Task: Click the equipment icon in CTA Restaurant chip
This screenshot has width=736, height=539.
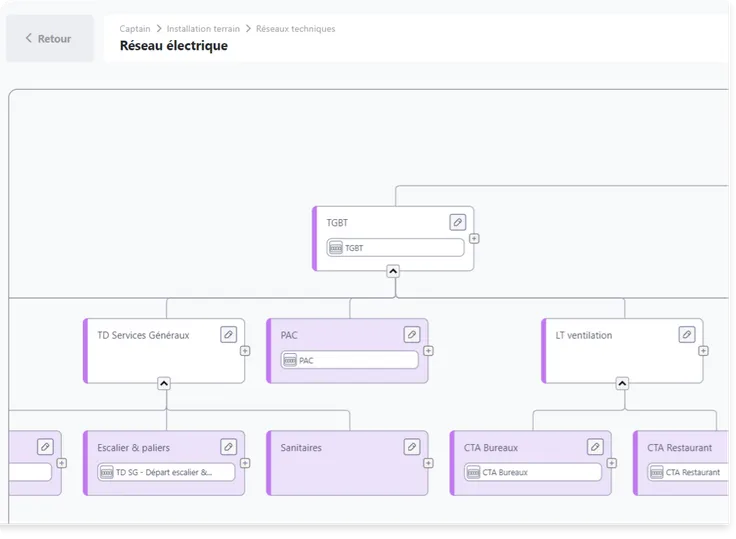Action: [x=657, y=472]
